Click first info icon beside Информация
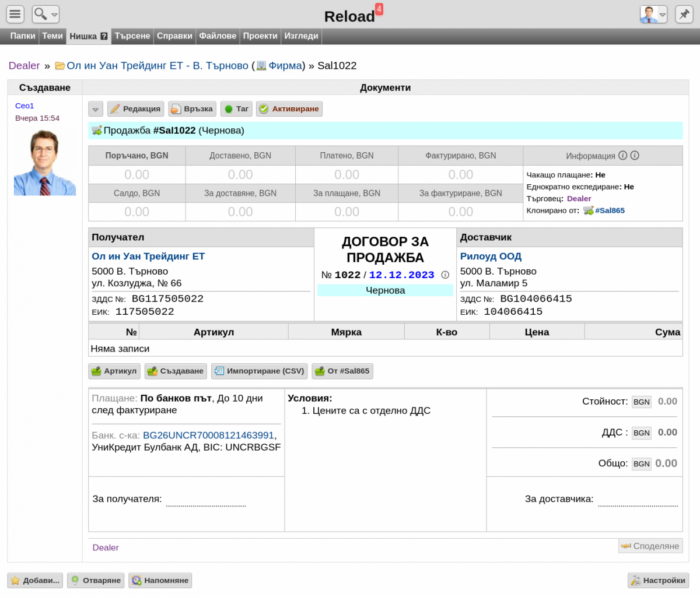 point(622,156)
